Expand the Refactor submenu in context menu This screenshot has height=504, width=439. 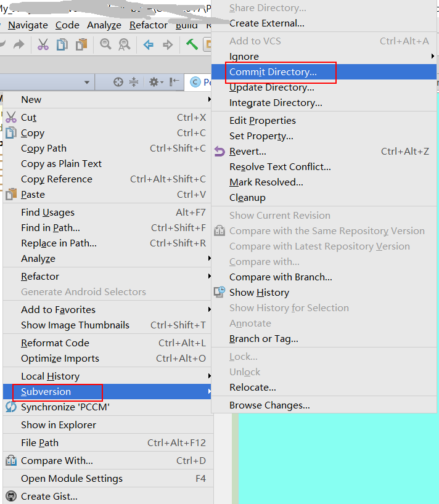[x=107, y=277]
